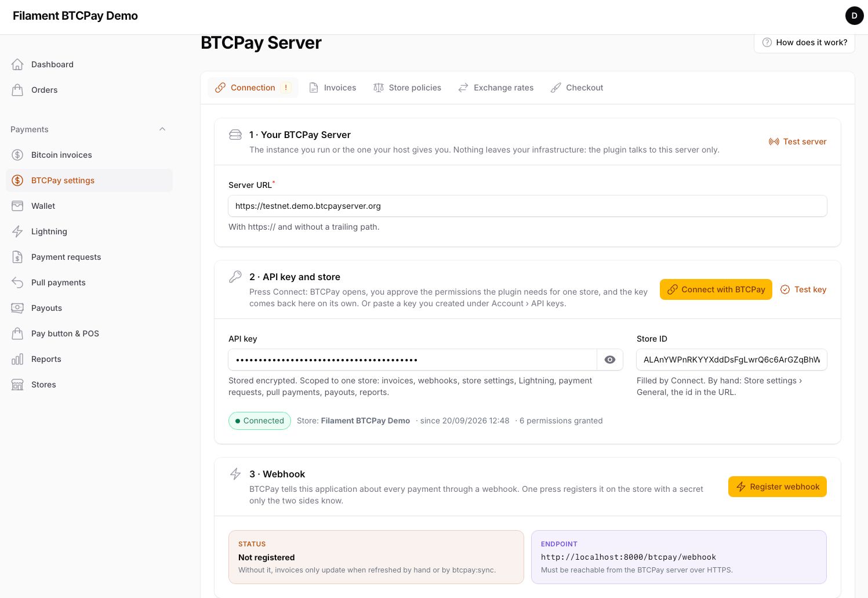Viewport: 868px width, 598px height.
Task: Click the bolt icon beside Webhook heading
Action: click(x=235, y=474)
